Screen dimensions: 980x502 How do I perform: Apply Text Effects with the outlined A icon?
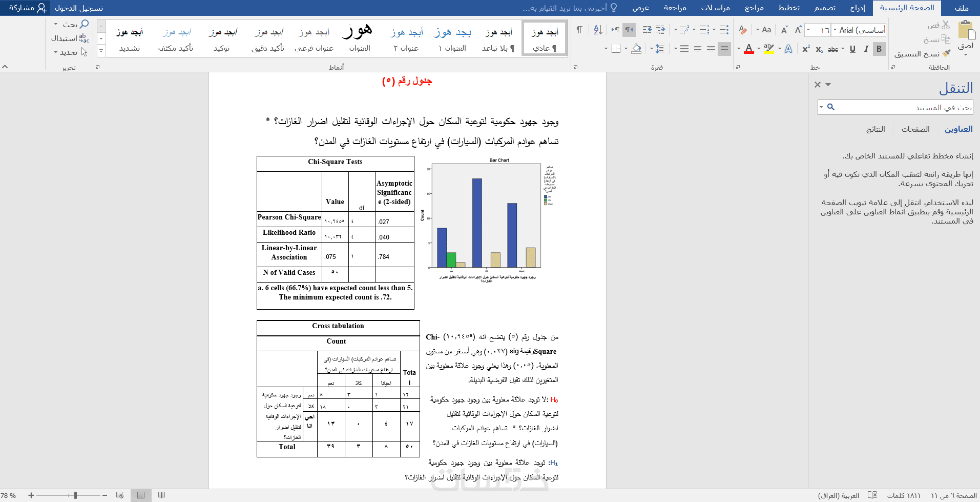(788, 49)
